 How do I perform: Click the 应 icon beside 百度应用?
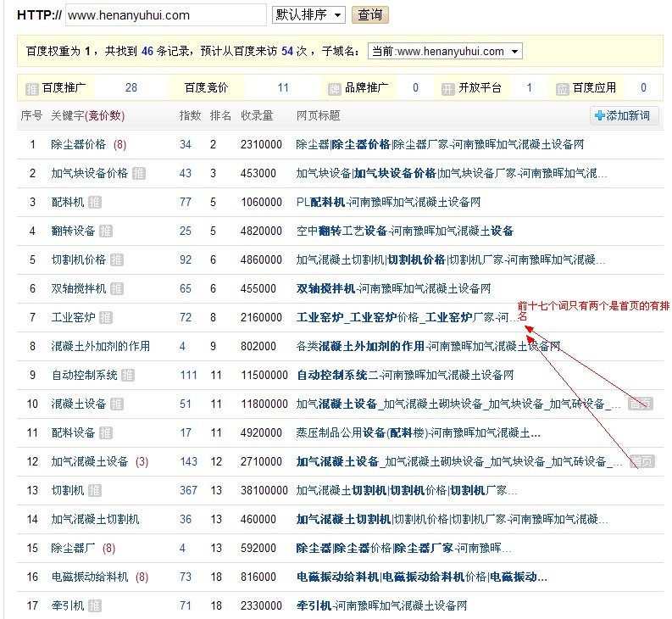click(x=562, y=88)
